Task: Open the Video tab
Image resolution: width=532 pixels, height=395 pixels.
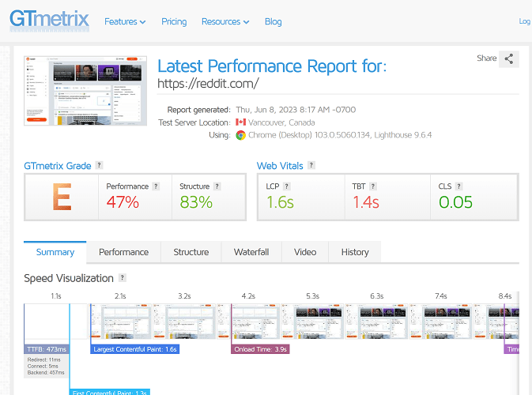Action: click(x=305, y=252)
